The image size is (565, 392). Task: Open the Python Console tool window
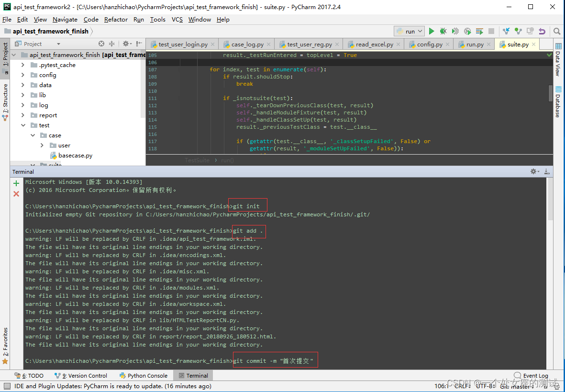144,376
